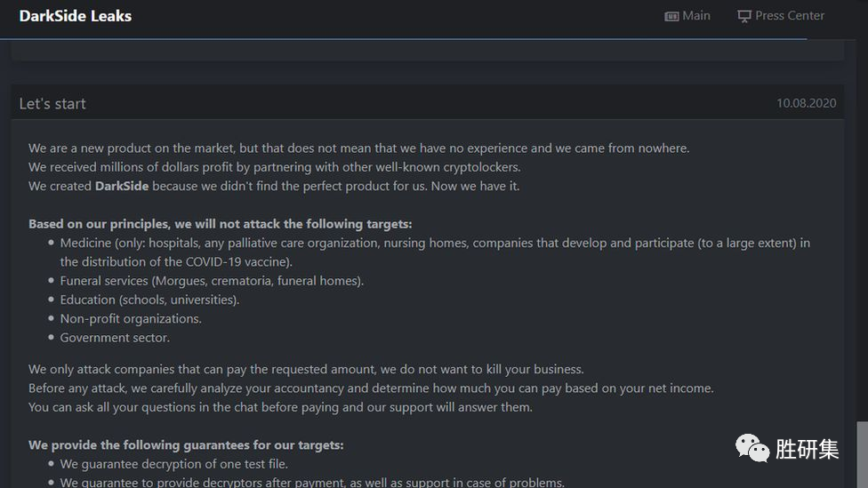
Task: Click the Let's start post heading
Action: pos(52,103)
